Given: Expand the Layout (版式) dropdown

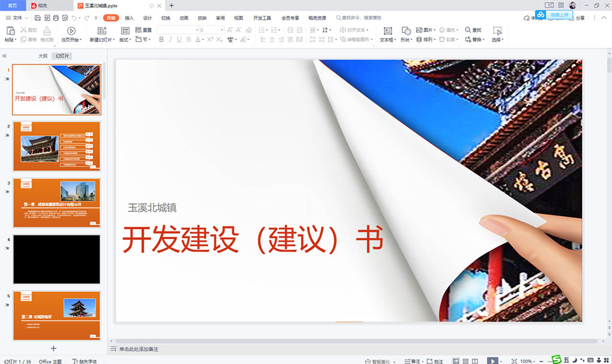Looking at the screenshot, I should coord(125,40).
